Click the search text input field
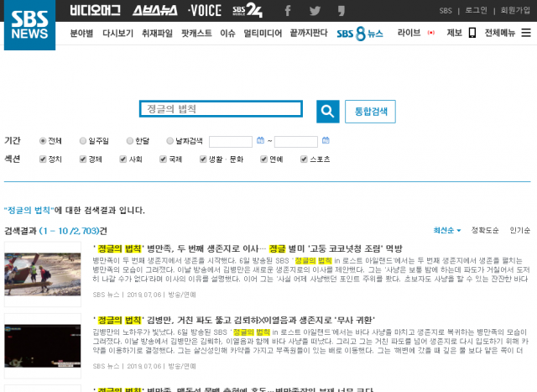Viewport: 537px width, 392px height. [x=221, y=109]
